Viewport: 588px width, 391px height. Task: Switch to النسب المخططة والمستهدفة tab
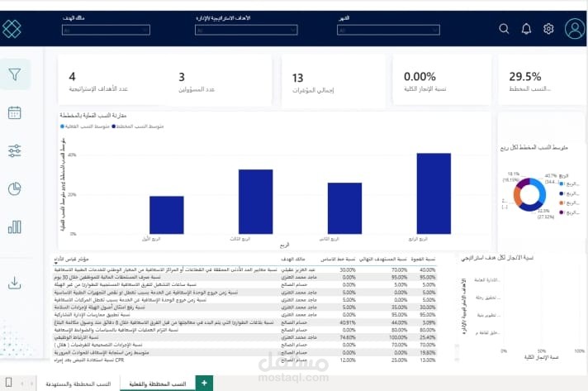(x=78, y=384)
